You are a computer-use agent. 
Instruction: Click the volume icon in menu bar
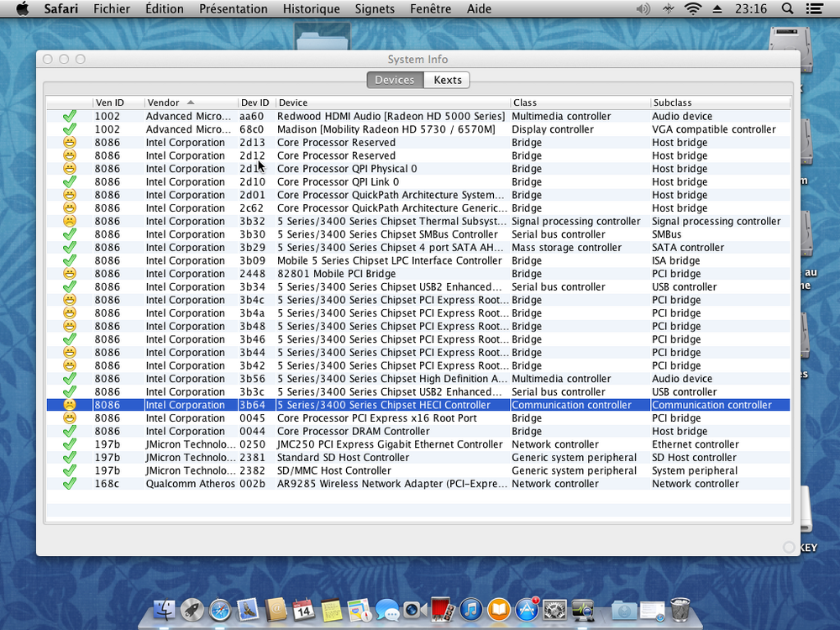[643, 8]
